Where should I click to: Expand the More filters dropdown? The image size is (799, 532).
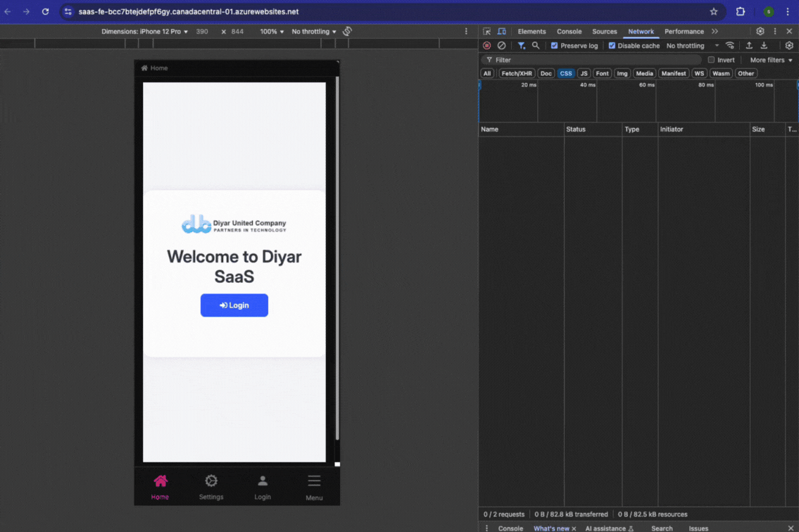[x=771, y=61]
